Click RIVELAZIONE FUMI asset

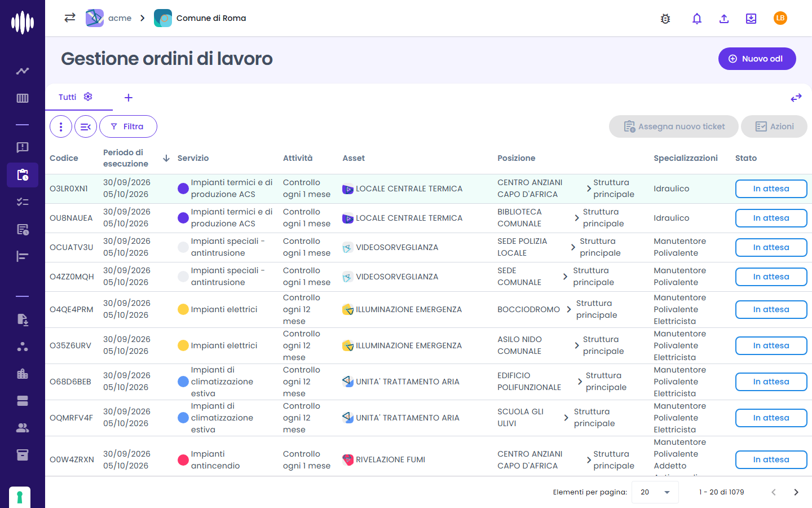384,459
